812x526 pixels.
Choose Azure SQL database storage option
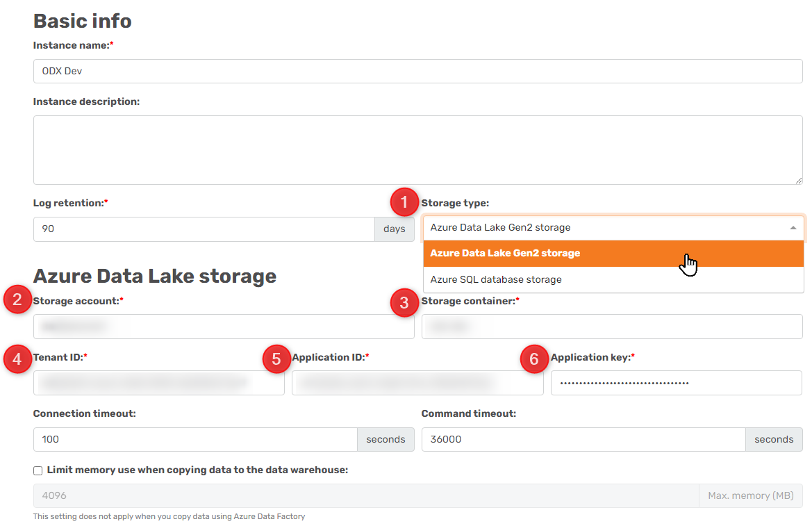click(x=613, y=279)
